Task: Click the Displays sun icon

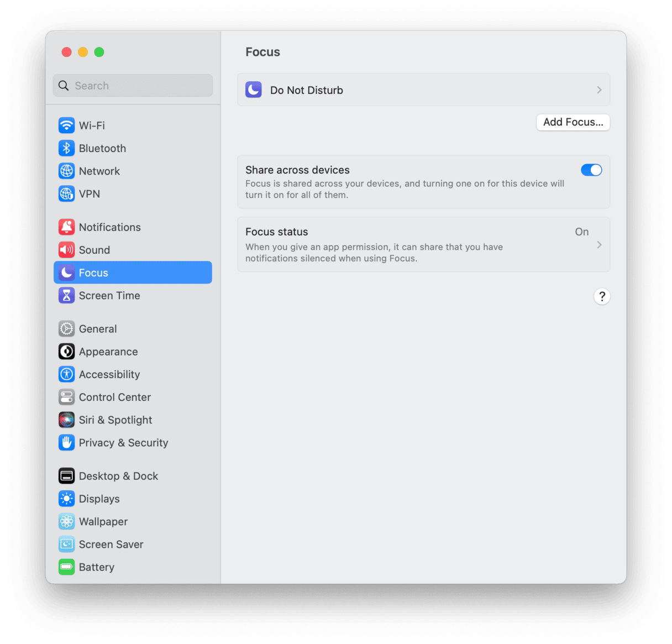Action: tap(66, 499)
